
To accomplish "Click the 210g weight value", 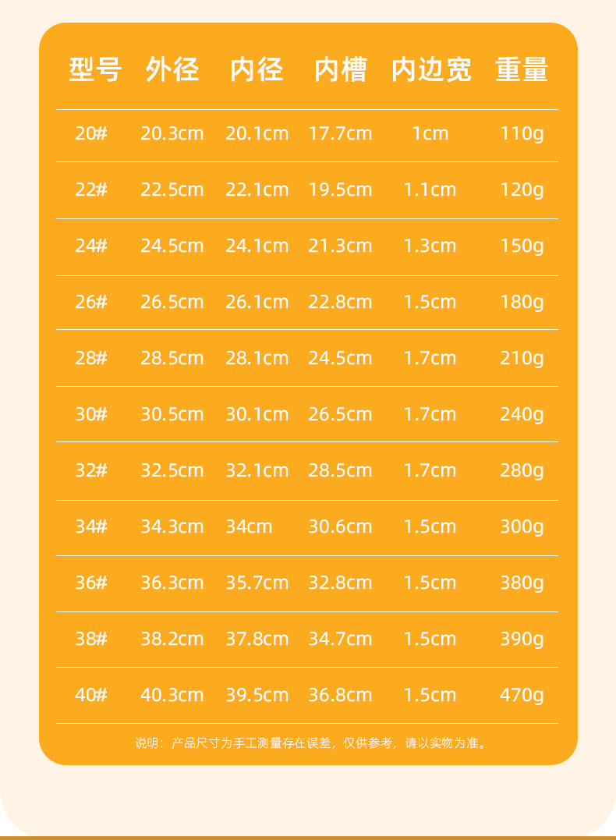I will 522,358.
